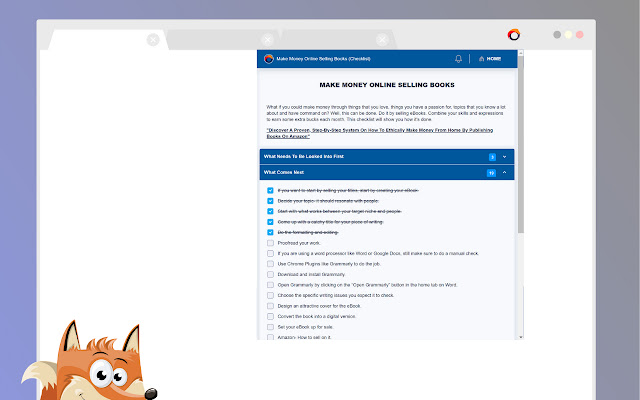Close the second browser tab
640x400 pixels.
click(267, 40)
